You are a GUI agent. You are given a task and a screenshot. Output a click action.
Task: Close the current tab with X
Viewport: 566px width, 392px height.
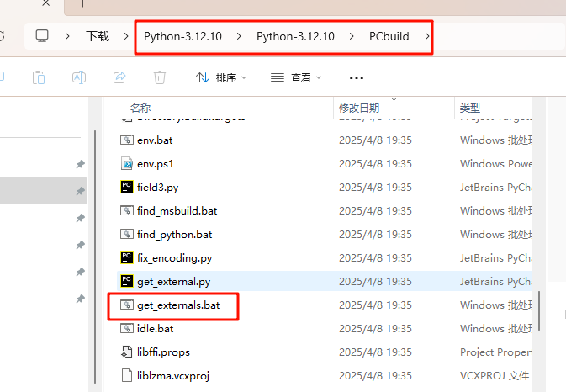click(46, 3)
